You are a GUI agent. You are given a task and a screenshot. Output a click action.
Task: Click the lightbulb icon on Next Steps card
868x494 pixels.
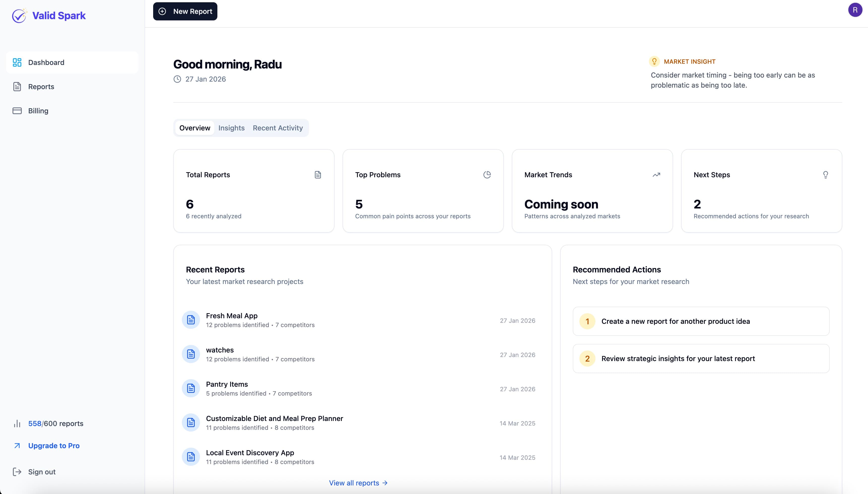825,174
